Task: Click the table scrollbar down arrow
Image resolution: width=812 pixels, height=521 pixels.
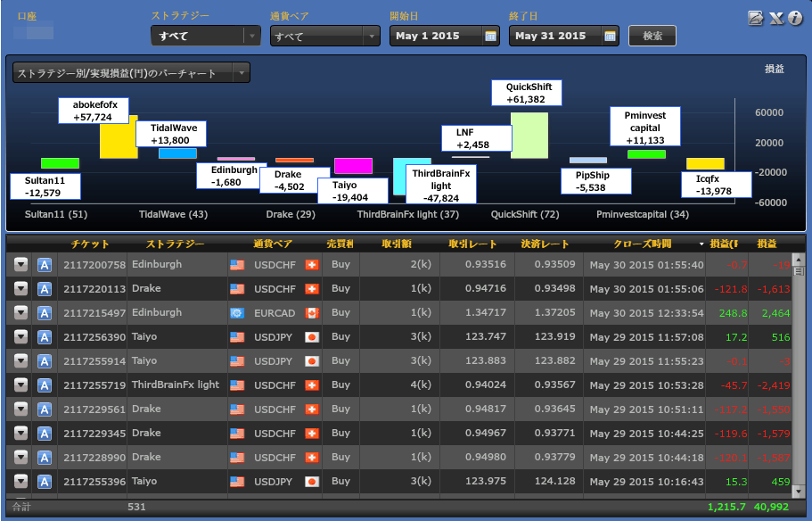Action: pyautogui.click(x=799, y=491)
